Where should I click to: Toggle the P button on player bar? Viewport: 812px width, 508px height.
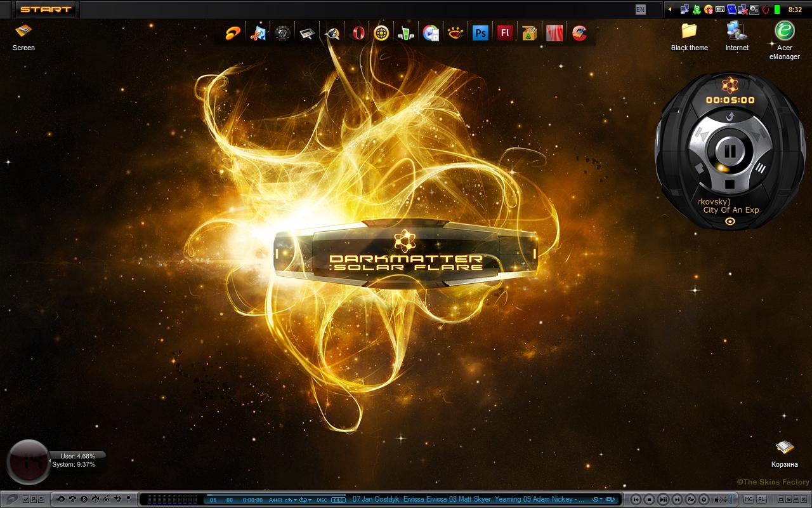coord(34,500)
